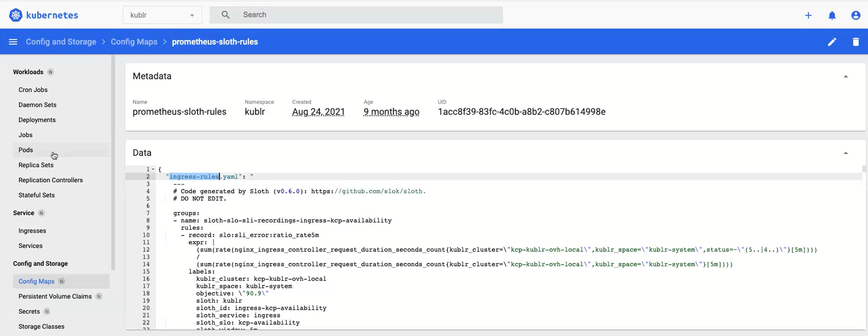Screen dimensions: 868x336
Task: Open Service section in sidebar
Action: tap(23, 213)
